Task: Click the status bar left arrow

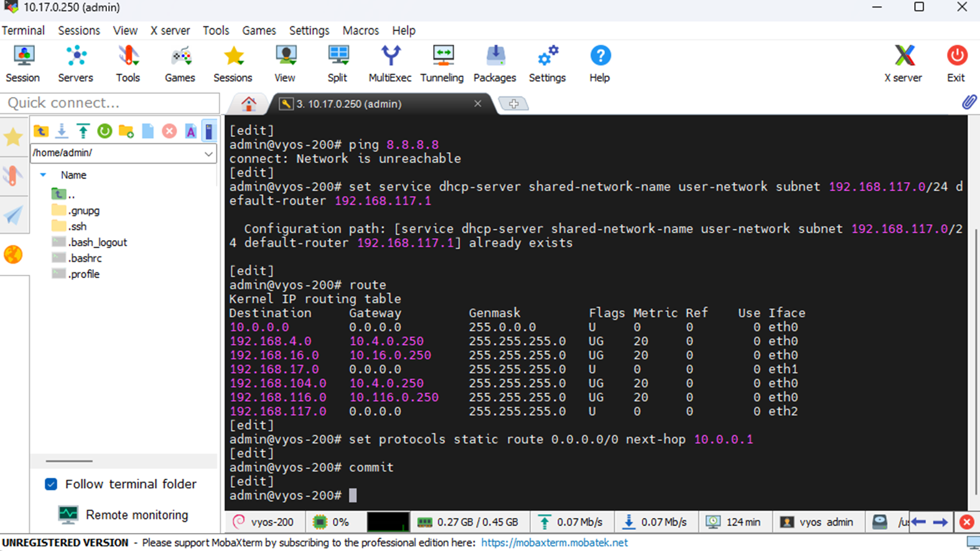Action: [919, 522]
